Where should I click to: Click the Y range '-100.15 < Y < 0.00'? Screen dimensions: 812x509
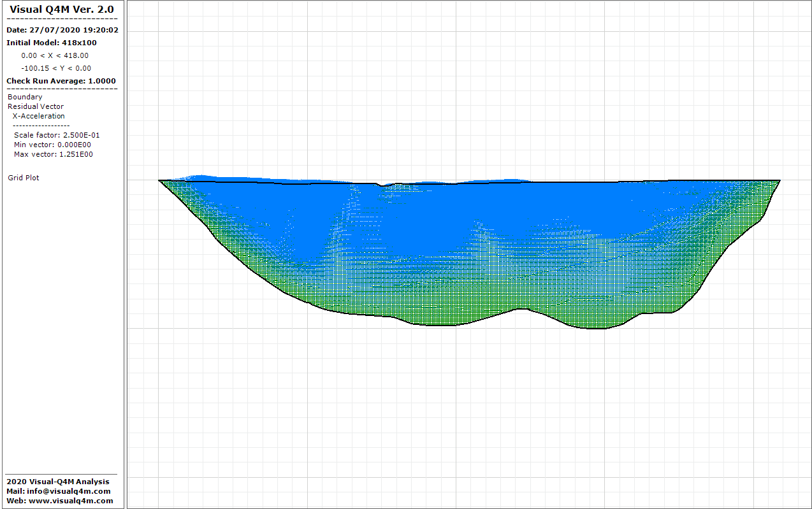pyautogui.click(x=56, y=68)
